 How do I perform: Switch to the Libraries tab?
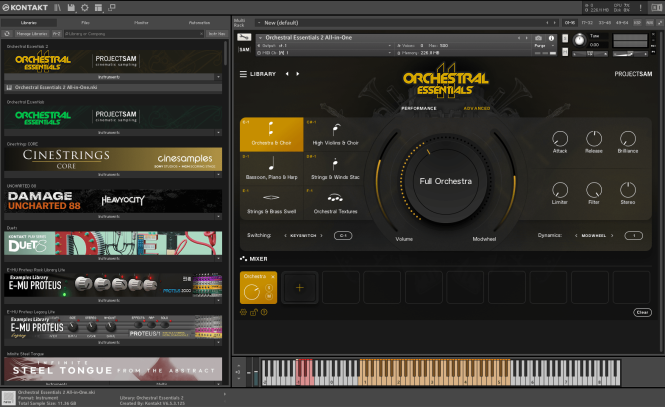pyautogui.click(x=29, y=22)
